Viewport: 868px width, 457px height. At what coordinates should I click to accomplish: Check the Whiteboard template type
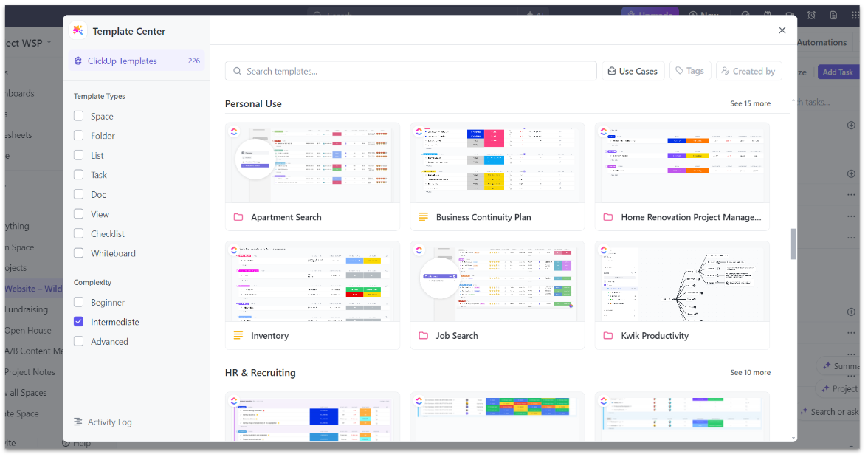[78, 253]
